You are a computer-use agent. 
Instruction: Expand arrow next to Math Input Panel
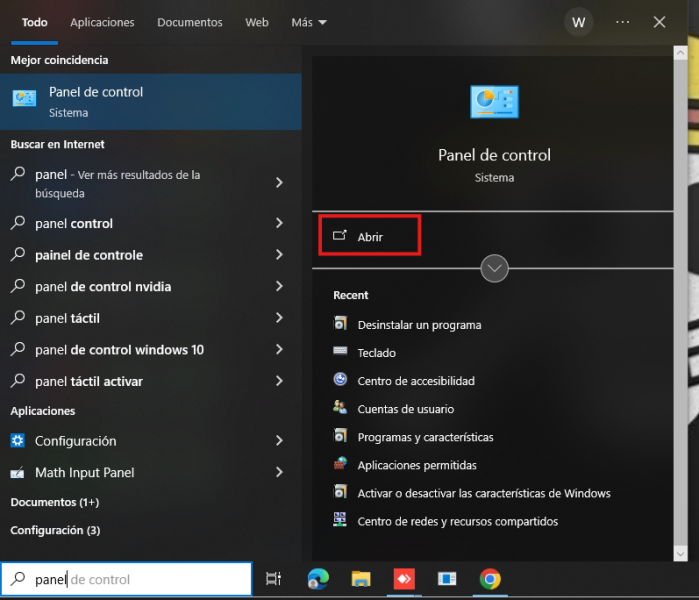pos(279,473)
